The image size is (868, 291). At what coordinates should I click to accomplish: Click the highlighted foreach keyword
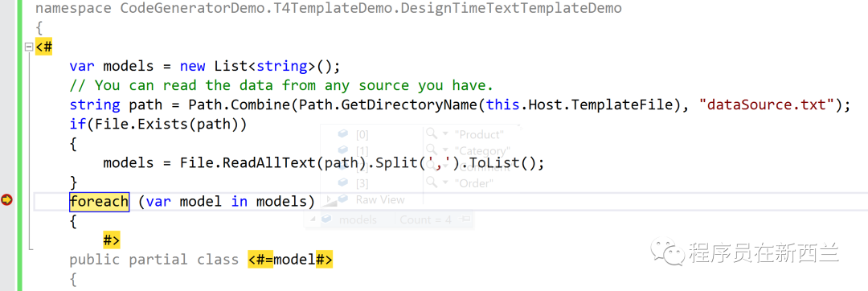99,202
